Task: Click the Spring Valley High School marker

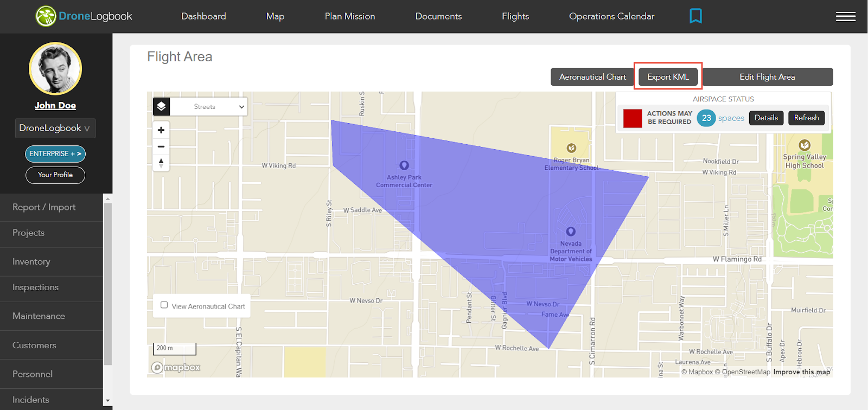Action: pyautogui.click(x=805, y=145)
